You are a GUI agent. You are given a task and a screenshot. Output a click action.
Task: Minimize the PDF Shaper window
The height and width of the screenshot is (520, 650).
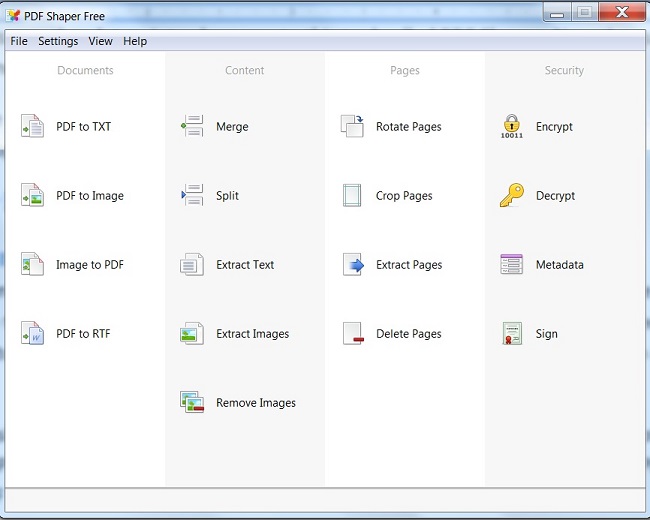tap(557, 13)
